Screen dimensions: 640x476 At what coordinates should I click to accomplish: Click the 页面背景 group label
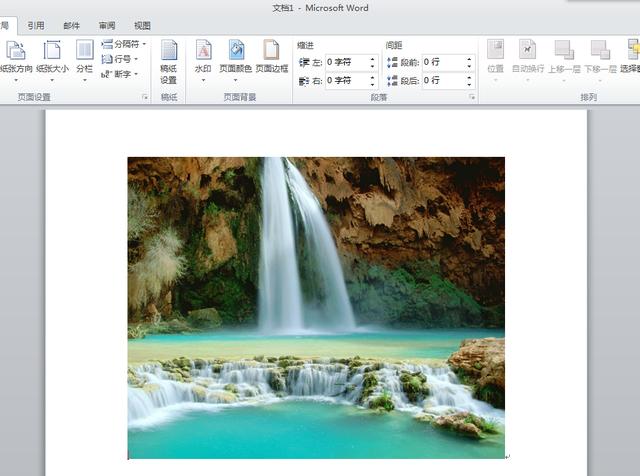(x=240, y=97)
